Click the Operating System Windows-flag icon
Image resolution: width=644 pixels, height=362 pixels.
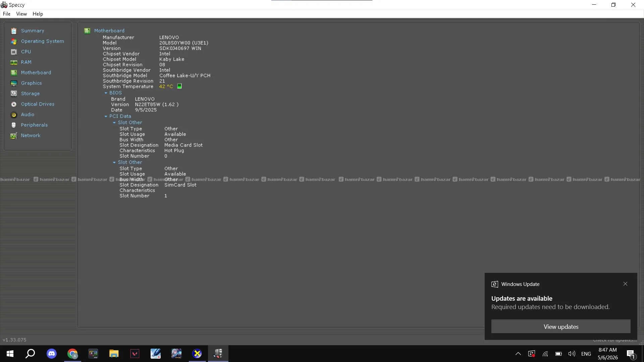[x=14, y=41]
